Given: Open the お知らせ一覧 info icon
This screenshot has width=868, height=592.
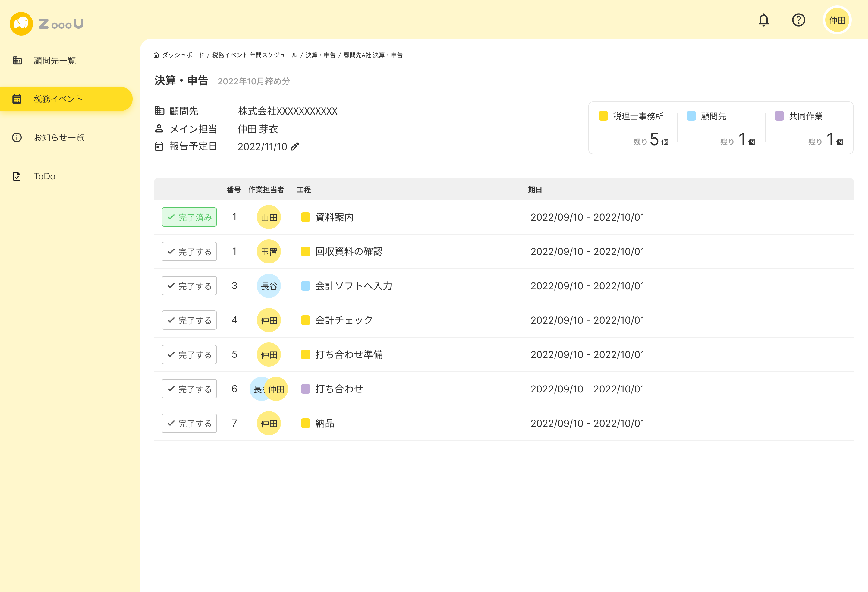Looking at the screenshot, I should pos(17,137).
